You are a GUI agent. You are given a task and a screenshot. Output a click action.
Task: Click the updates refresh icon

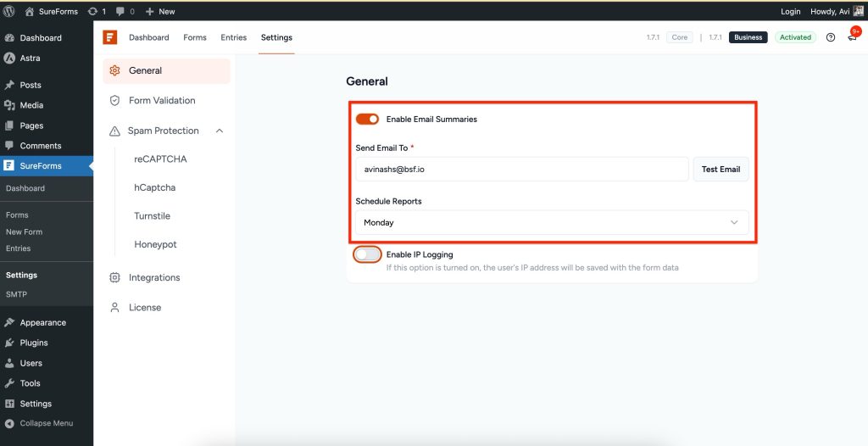pos(92,11)
